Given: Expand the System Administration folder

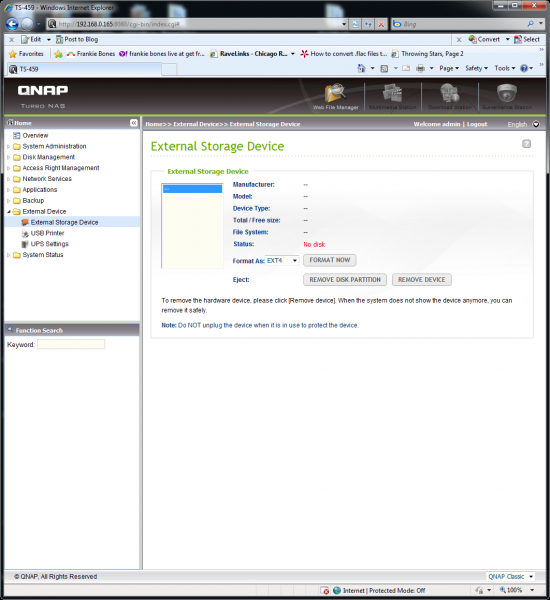Looking at the screenshot, I should (8, 147).
